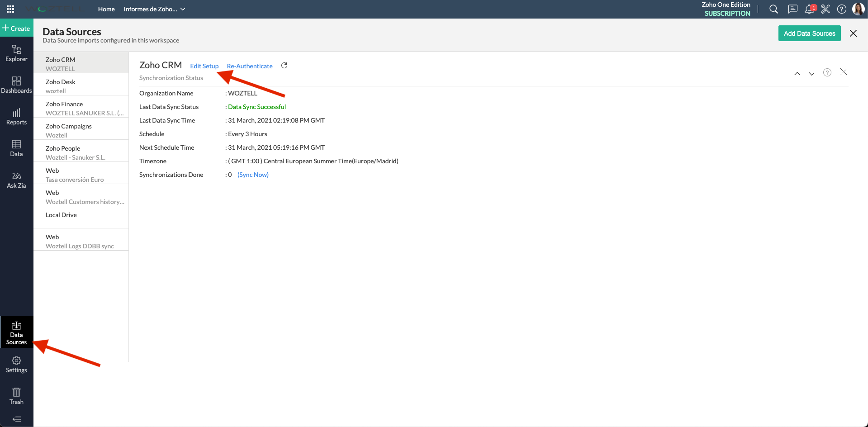
Task: Click the Timezone value text
Action: 313,161
